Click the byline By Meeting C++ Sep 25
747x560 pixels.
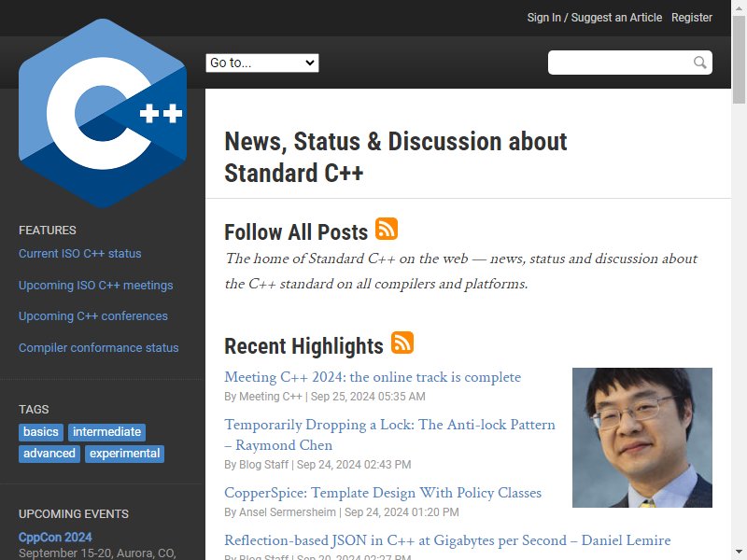pos(325,397)
